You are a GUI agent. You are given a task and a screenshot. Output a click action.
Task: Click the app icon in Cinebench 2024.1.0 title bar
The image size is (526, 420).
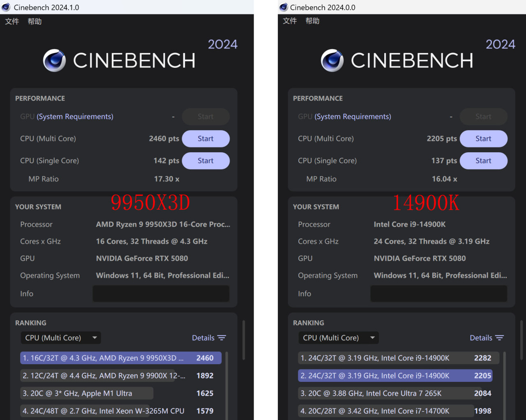pyautogui.click(x=6, y=7)
